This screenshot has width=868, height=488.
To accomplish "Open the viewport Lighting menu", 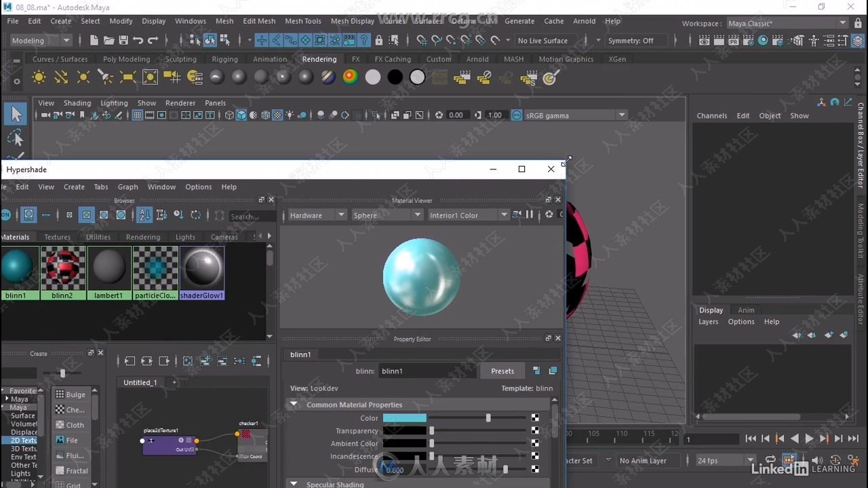I will [x=114, y=103].
